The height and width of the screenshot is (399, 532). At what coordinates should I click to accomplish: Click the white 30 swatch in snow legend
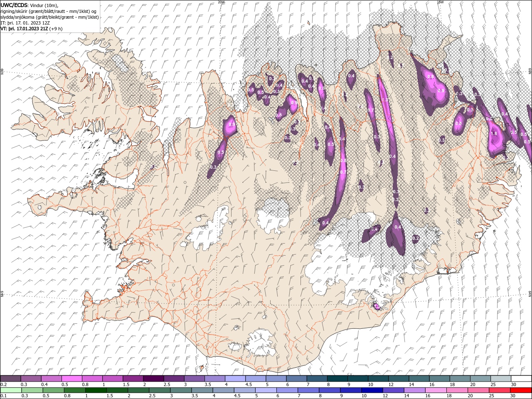(x=521, y=379)
